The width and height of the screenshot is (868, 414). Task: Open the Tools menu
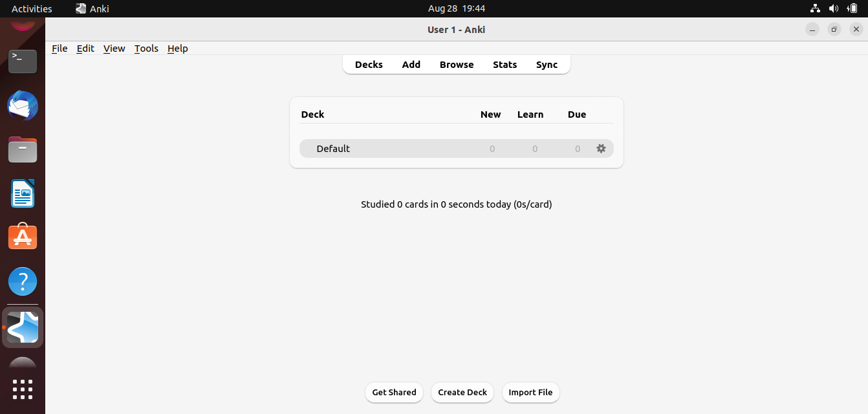point(146,49)
